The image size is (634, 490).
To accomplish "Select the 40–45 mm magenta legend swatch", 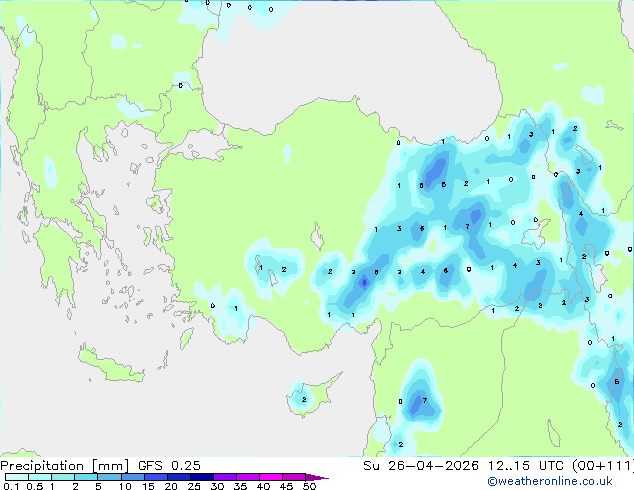I will click(271, 477).
